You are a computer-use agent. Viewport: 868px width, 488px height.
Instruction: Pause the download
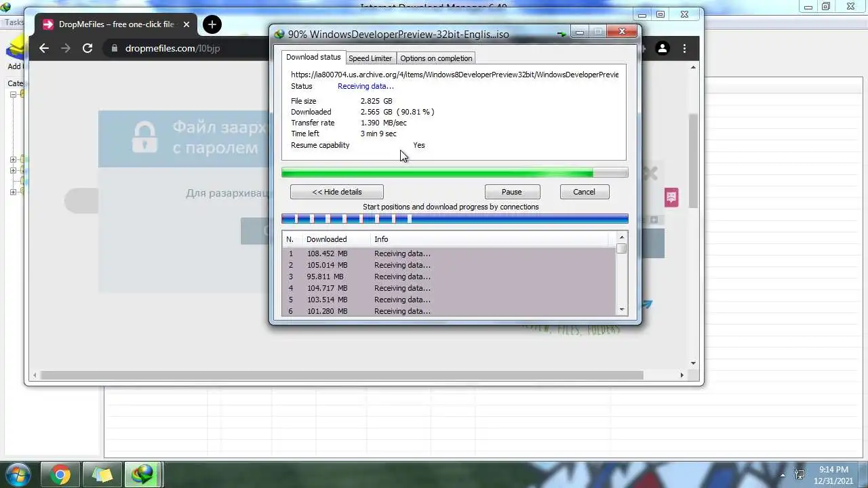click(512, 192)
